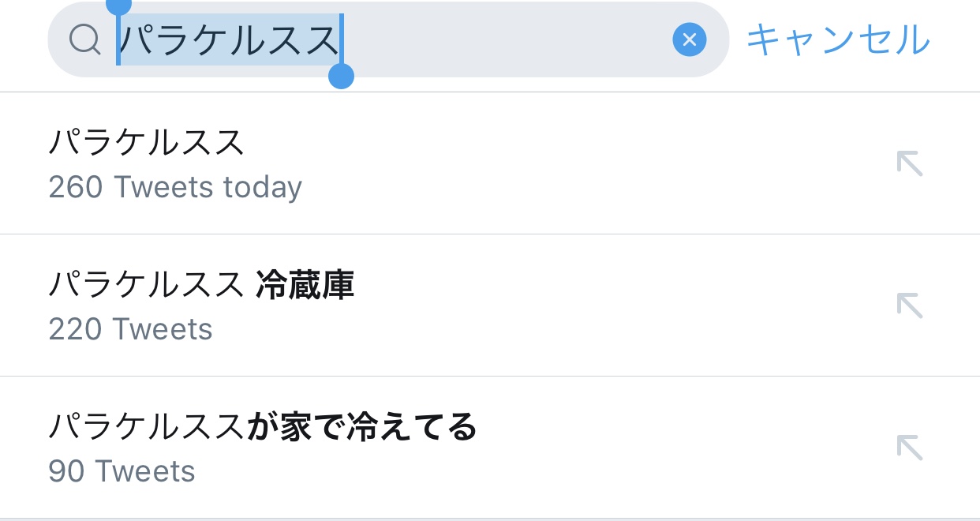Tap the magnifying glass search icon
This screenshot has width=980, height=521.
(84, 39)
